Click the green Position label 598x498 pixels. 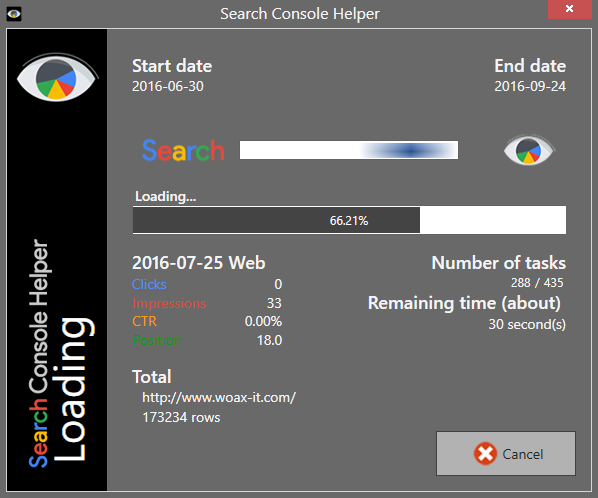tap(156, 340)
